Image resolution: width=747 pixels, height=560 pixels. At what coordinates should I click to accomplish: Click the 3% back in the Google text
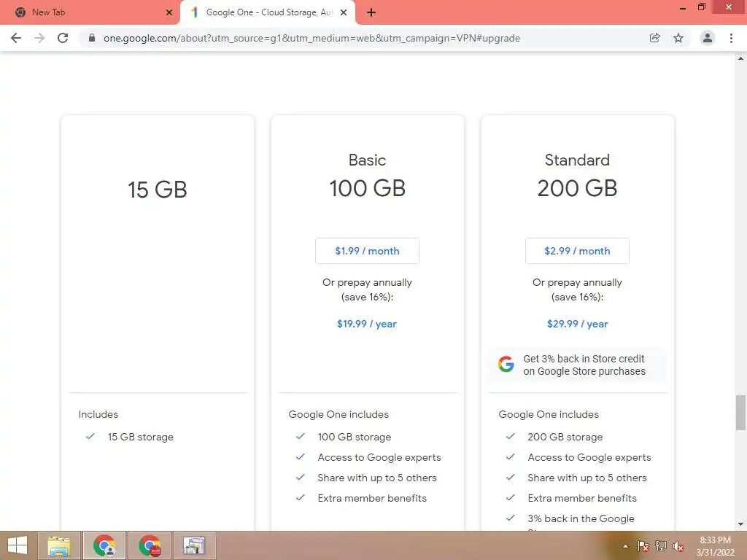581,519
